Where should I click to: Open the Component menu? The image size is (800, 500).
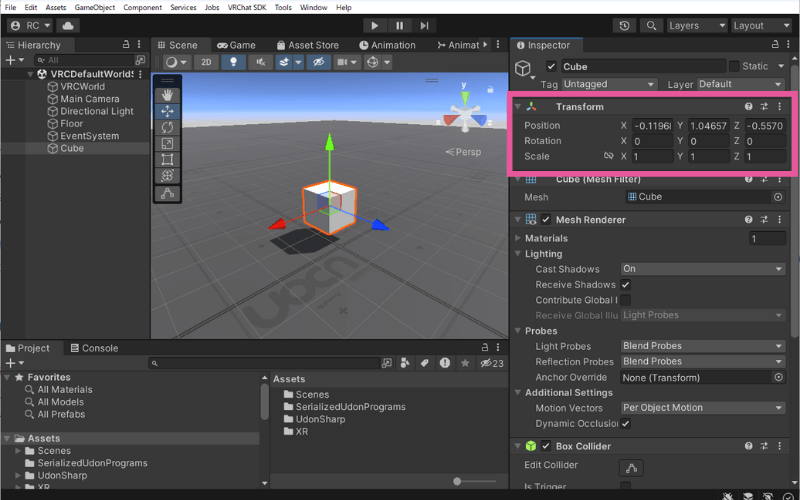click(142, 7)
